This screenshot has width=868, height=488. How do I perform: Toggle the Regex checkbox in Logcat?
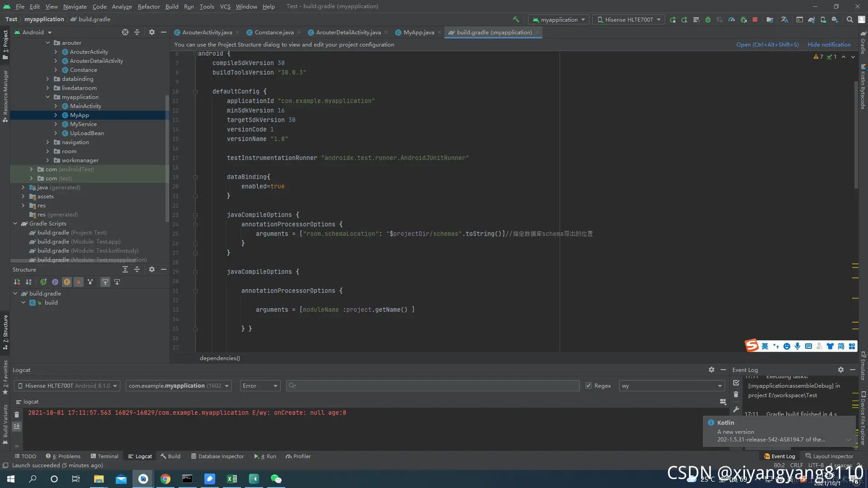(x=589, y=385)
